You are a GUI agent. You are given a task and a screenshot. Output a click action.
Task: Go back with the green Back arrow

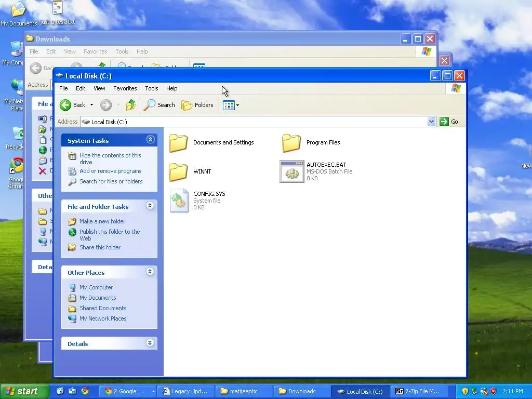click(65, 105)
